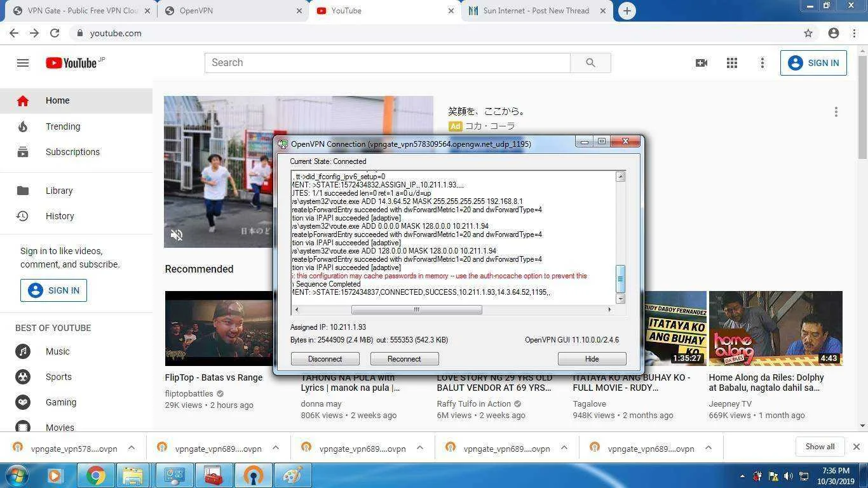Click the tray volume speaker icon

point(789,476)
